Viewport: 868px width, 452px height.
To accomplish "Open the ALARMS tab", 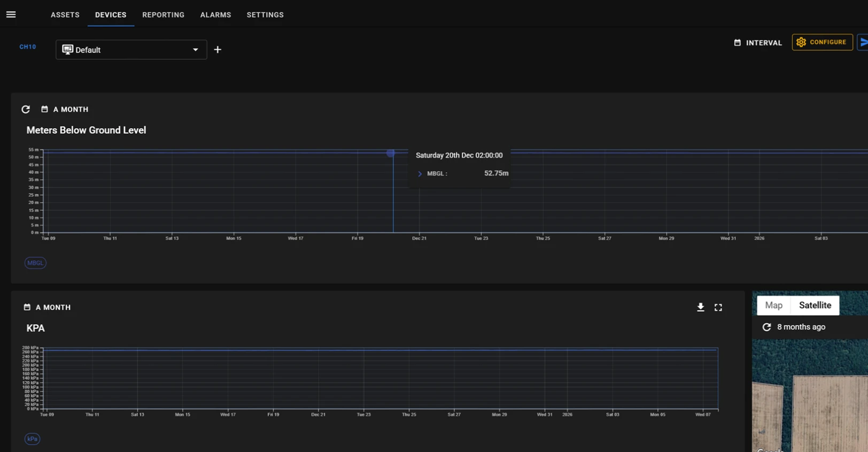I will pos(215,15).
